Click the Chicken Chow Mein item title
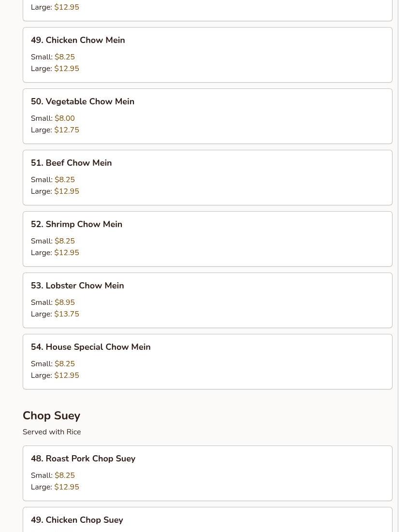Screen dimensions: 408x532 [78, 40]
